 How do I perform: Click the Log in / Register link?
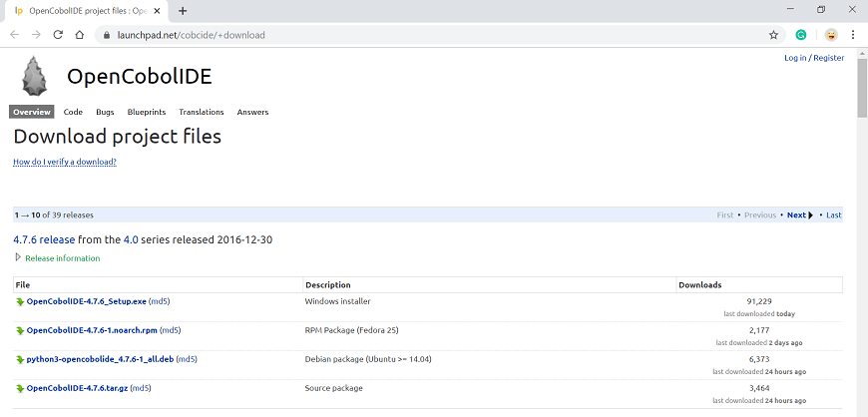814,58
